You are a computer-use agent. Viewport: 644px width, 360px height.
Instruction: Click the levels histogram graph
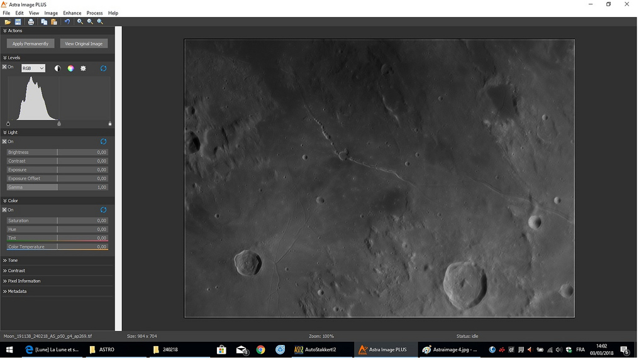click(x=59, y=98)
